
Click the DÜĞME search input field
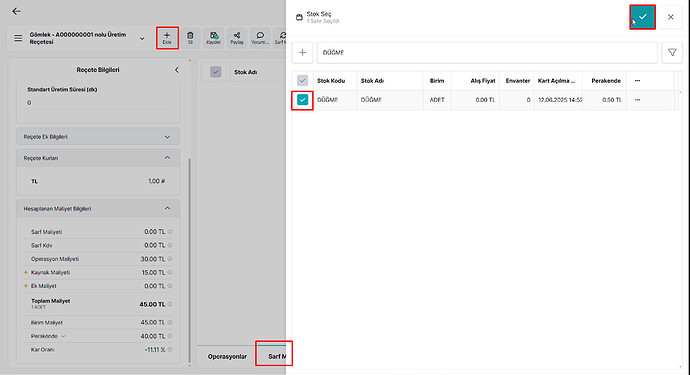[487, 52]
